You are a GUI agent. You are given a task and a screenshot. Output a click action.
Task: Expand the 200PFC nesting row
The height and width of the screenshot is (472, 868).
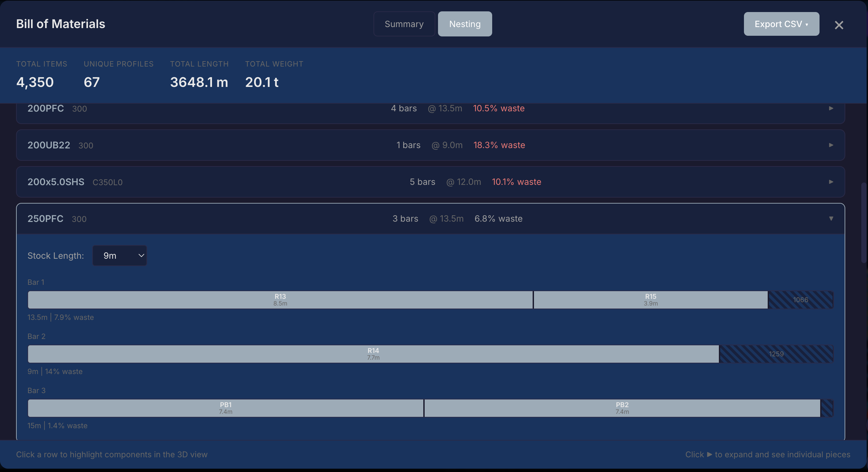point(831,109)
